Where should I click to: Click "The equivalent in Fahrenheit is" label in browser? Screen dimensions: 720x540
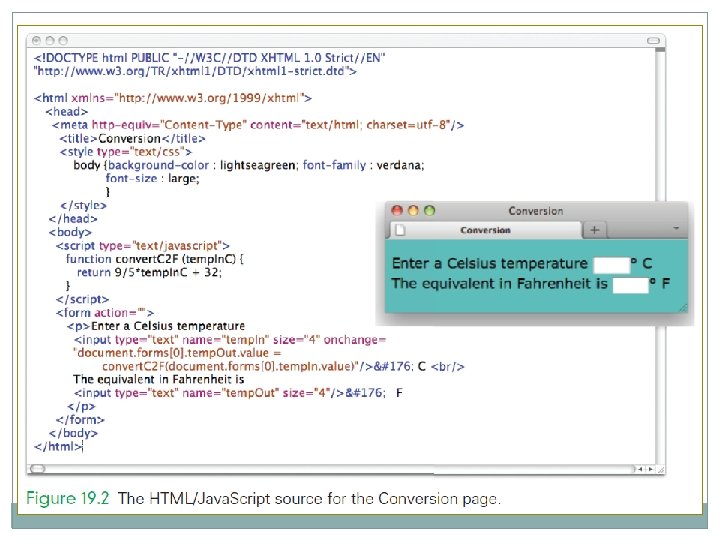[500, 284]
